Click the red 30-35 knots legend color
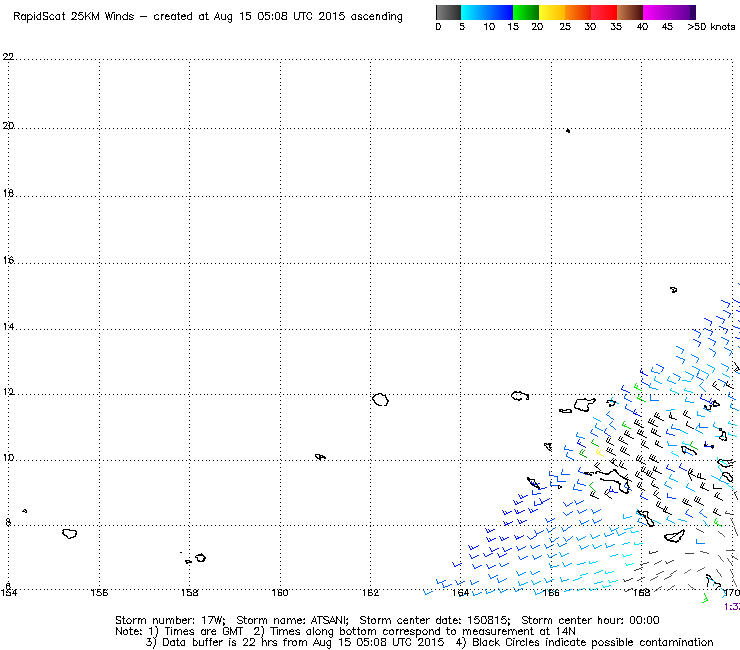This screenshot has width=740, height=650. point(604,12)
